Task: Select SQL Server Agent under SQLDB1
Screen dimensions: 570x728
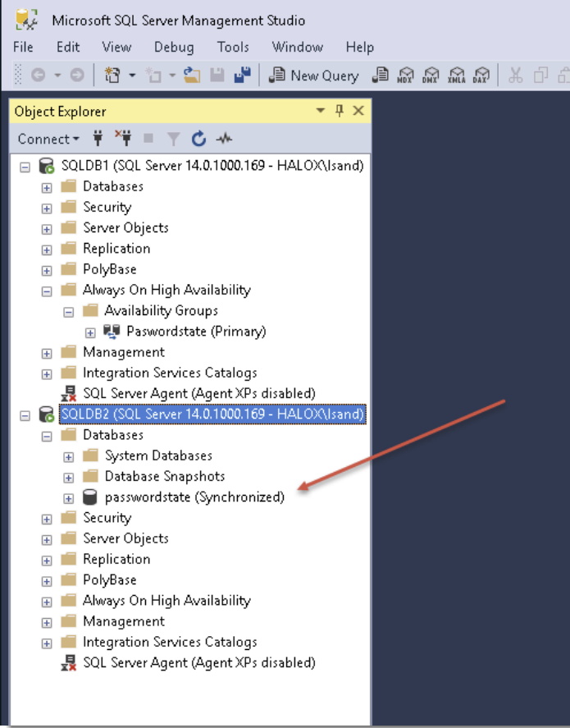Action: pyautogui.click(x=199, y=393)
